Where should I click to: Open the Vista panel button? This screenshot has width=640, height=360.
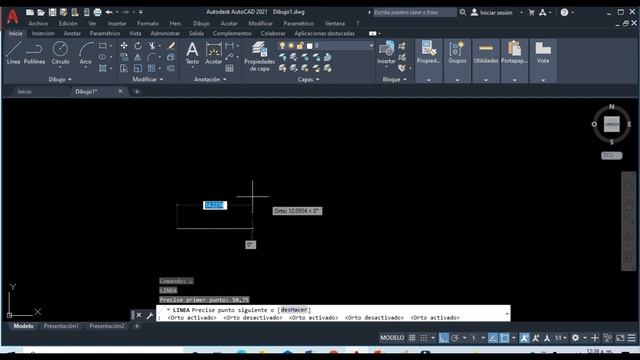[543, 60]
